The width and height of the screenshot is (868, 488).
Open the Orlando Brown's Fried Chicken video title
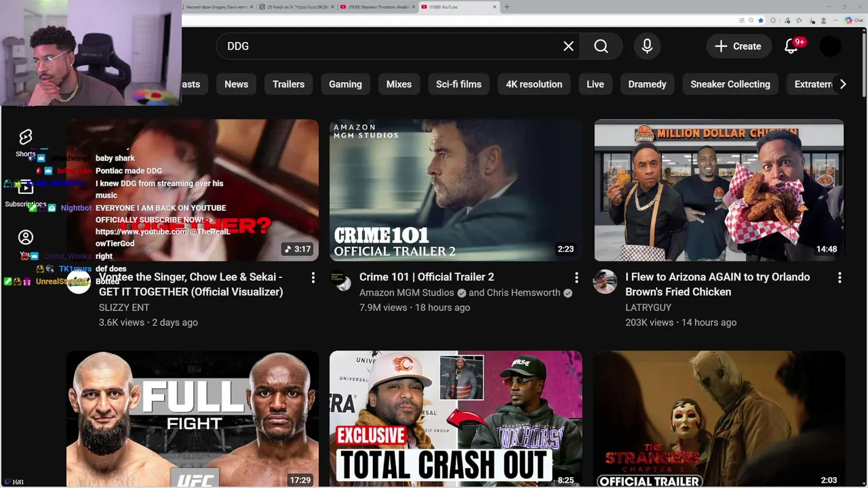717,285
